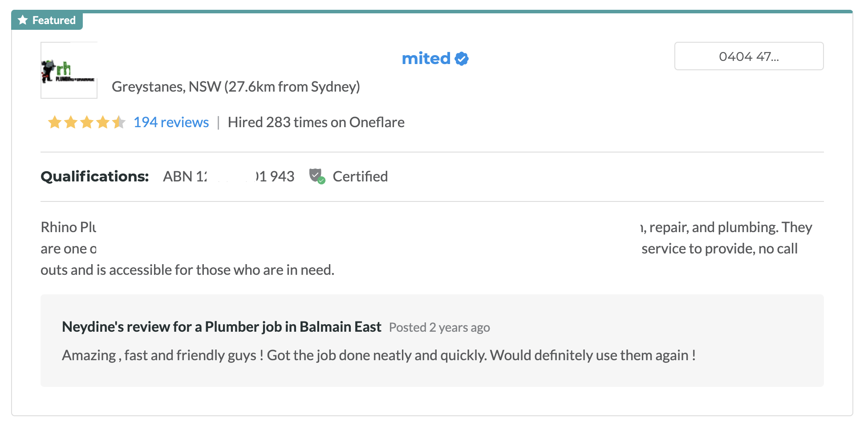This screenshot has width=868, height=426.
Task: Click the rh Plumbing company logo
Action: click(69, 70)
